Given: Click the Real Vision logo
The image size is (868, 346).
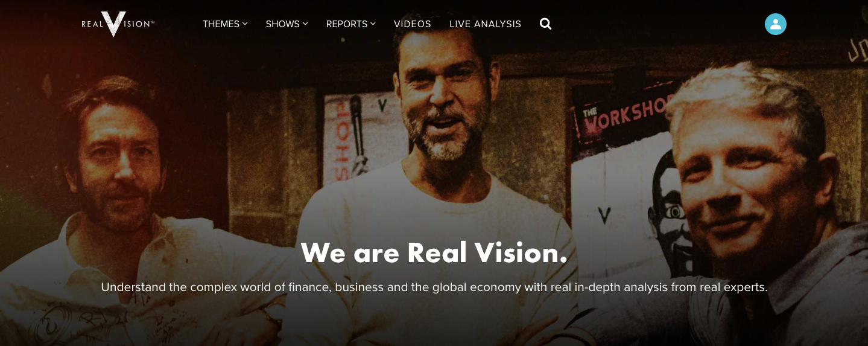Looking at the screenshot, I should [x=118, y=24].
